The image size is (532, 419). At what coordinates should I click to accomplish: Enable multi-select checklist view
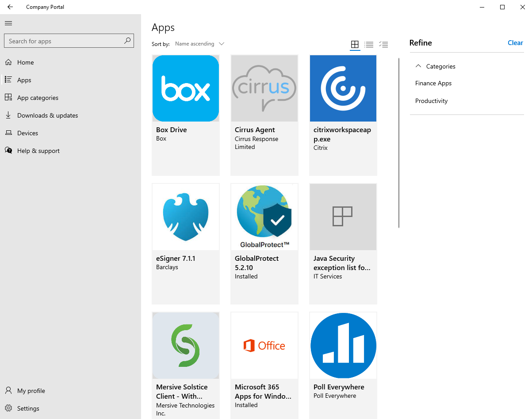(x=383, y=44)
